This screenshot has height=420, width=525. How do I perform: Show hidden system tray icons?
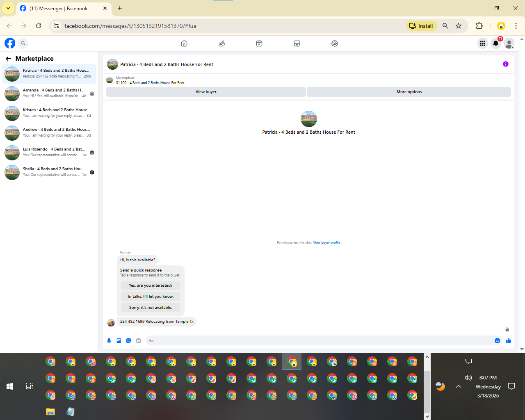(x=459, y=386)
